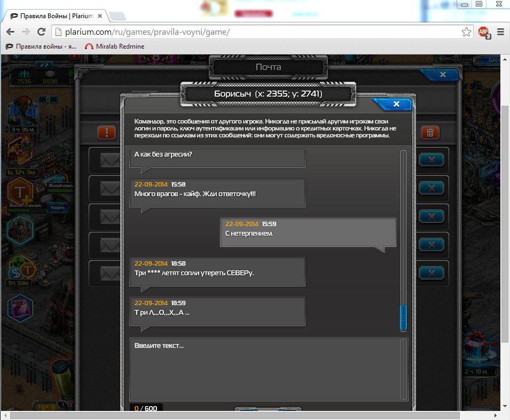The width and height of the screenshot is (510, 420).
Task: Go forward using the browser forward arrow
Action: (x=26, y=32)
